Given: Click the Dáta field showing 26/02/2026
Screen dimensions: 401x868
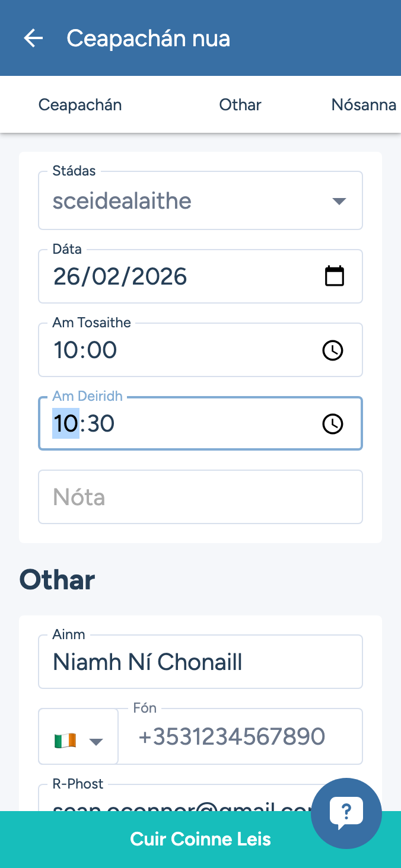Looking at the screenshot, I should (x=178, y=276).
